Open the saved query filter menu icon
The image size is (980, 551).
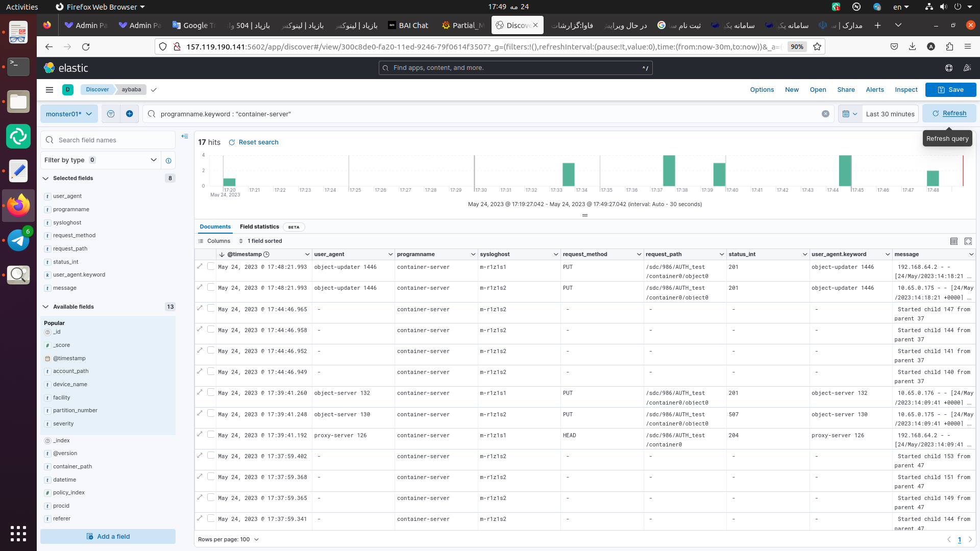click(x=111, y=114)
